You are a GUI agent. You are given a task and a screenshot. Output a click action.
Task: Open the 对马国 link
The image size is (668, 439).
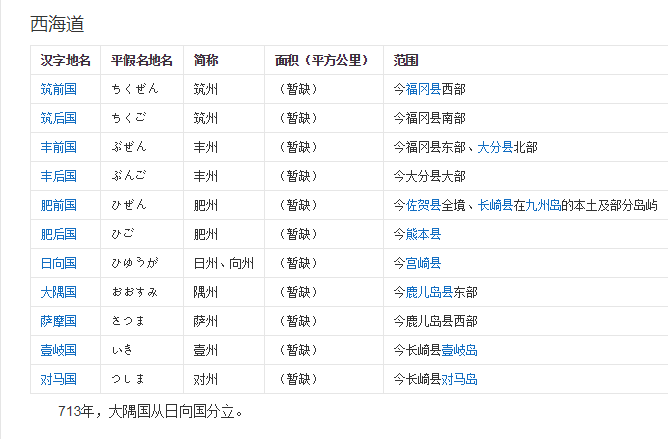click(58, 379)
